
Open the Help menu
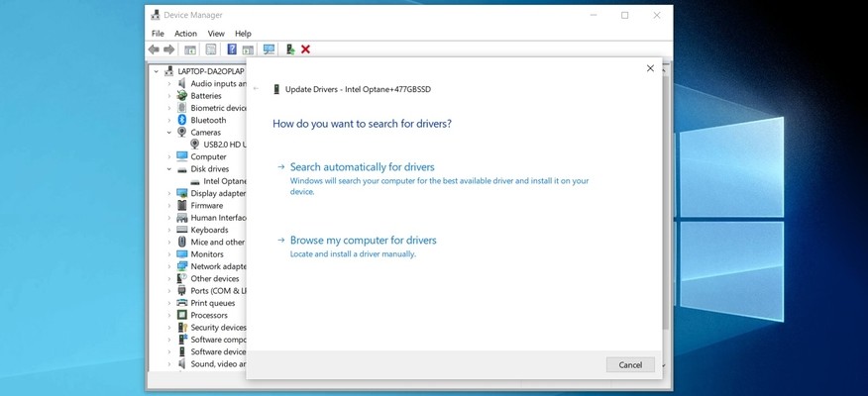pyautogui.click(x=243, y=34)
